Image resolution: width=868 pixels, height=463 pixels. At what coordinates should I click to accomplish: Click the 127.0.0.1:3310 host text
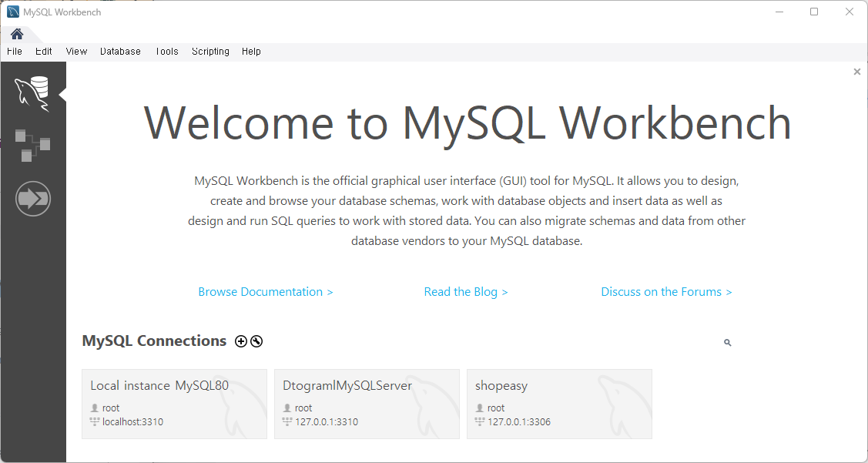[327, 422]
